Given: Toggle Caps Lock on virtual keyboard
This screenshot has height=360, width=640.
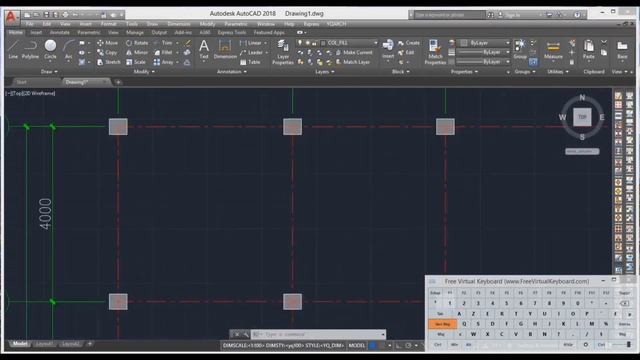Looking at the screenshot, I should click(442, 324).
